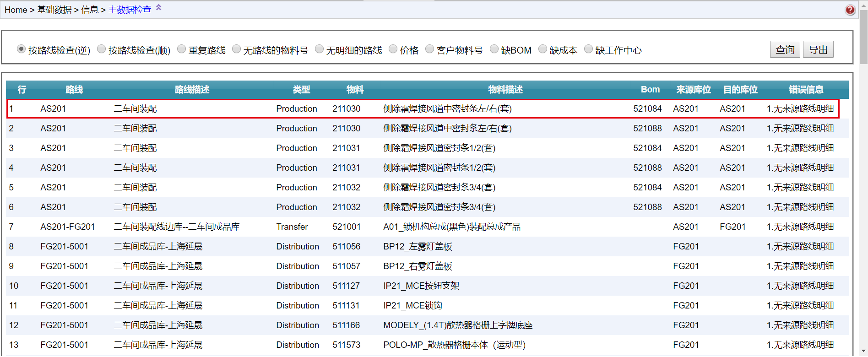Select 缺BOM radio button
Image resolution: width=868 pixels, height=357 pixels.
494,49
